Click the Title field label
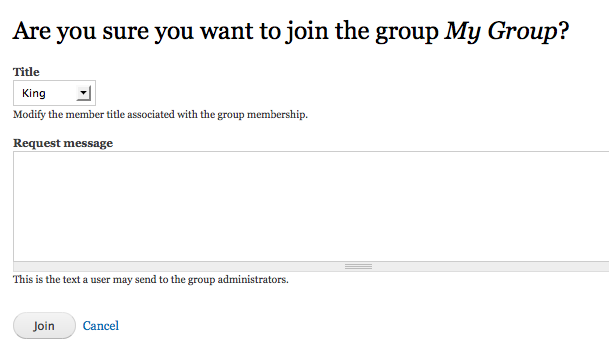This screenshot has width=609, height=360. pos(26,72)
